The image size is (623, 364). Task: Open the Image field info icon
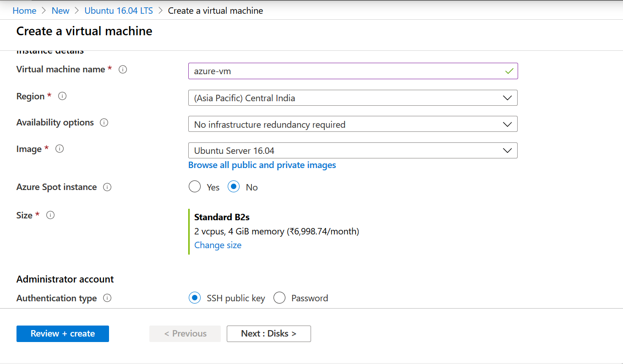(x=60, y=149)
